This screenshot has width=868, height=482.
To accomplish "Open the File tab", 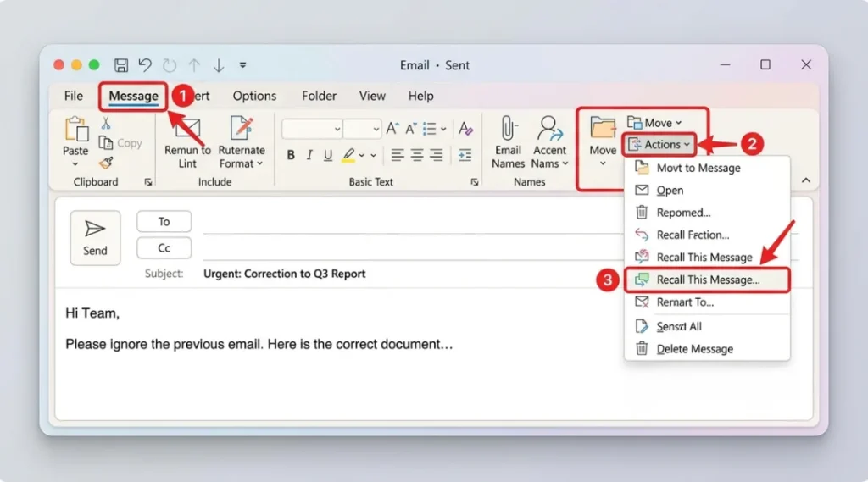I will (74, 96).
